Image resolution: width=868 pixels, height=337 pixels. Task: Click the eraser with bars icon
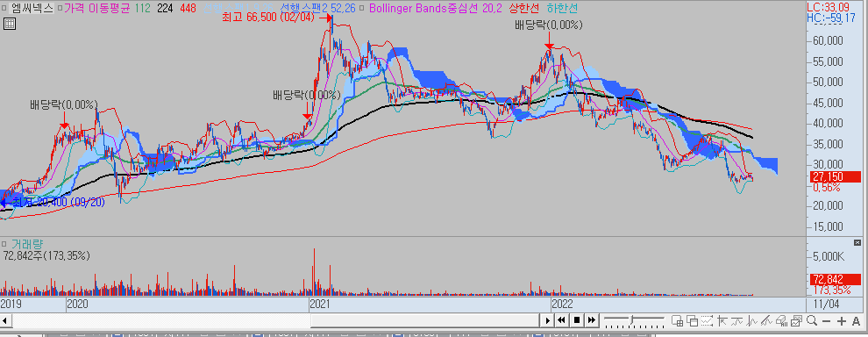tap(782, 320)
